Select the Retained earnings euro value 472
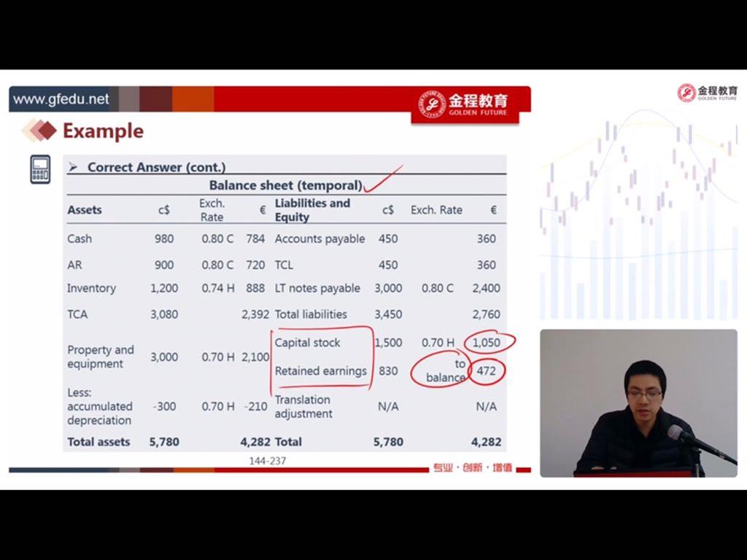This screenshot has width=747, height=560. click(x=486, y=370)
